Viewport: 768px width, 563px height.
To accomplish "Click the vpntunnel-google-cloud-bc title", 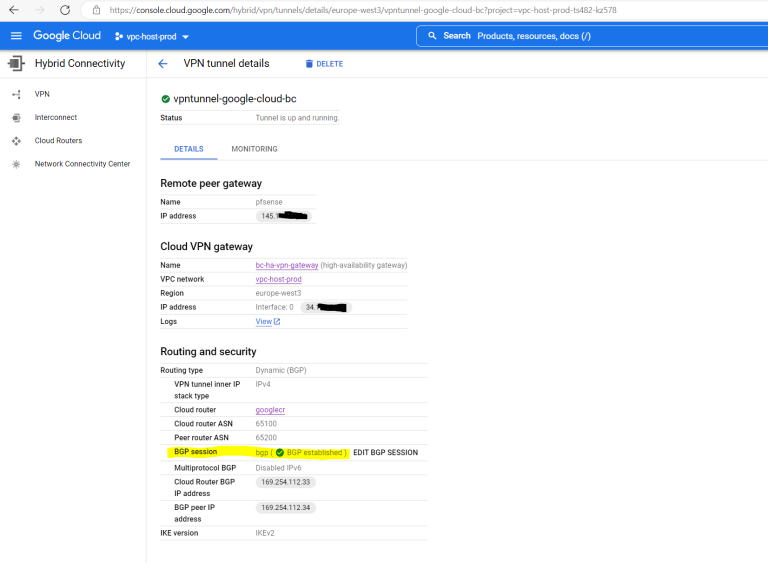I will pyautogui.click(x=235, y=99).
